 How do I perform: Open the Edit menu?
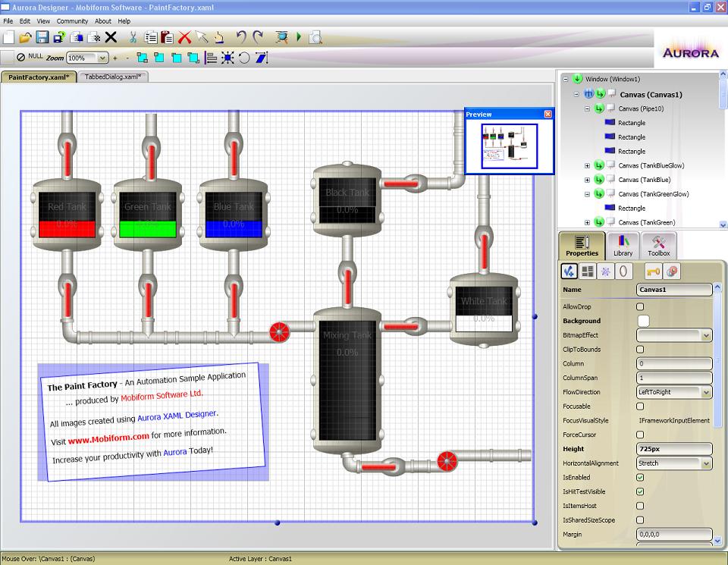click(24, 21)
